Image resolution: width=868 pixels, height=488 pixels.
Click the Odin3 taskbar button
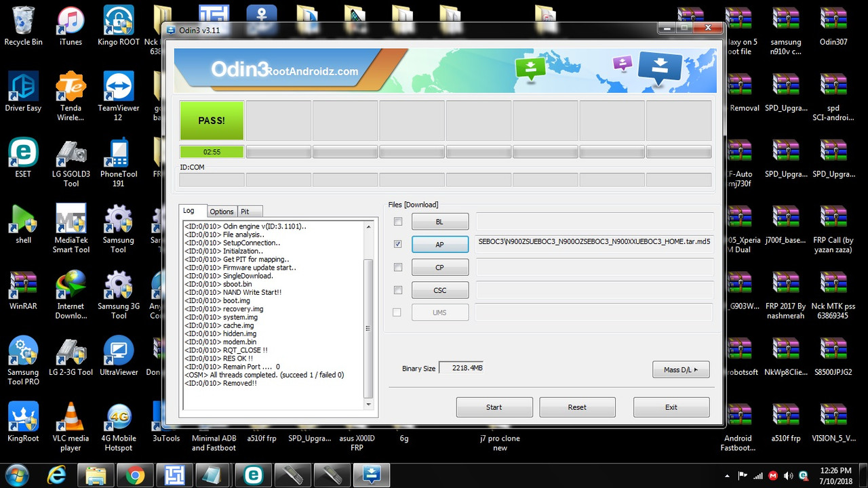(x=372, y=474)
